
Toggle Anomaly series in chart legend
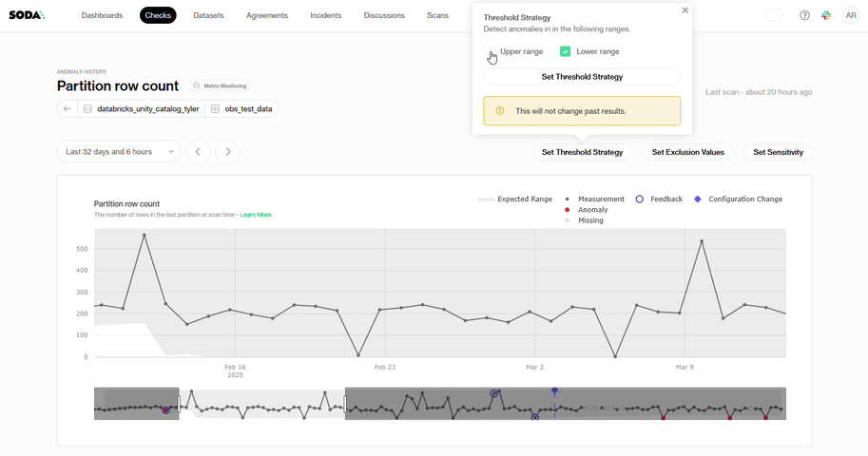(592, 210)
